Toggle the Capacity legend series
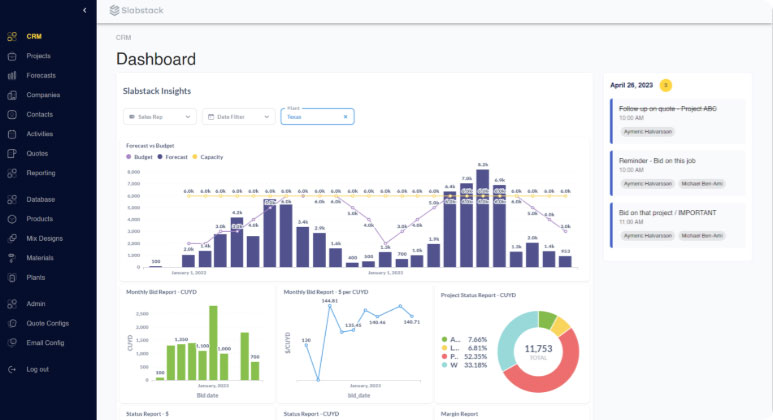The image size is (773, 420). 207,157
